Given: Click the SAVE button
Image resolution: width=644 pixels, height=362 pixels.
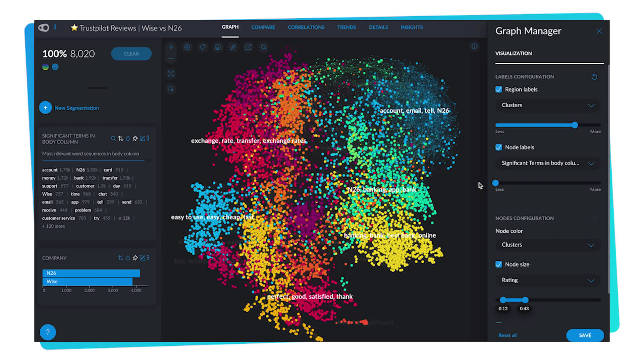Looking at the screenshot, I should 585,336.
